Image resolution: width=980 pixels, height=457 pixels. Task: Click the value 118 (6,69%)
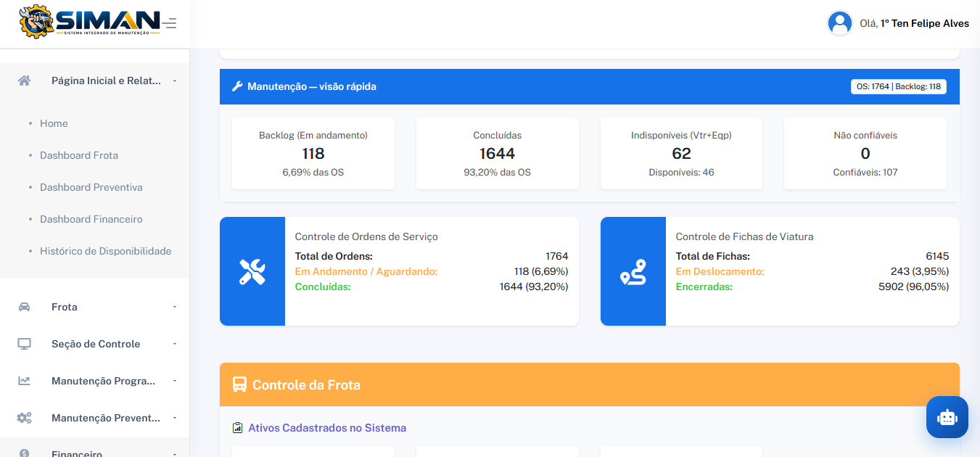541,271
